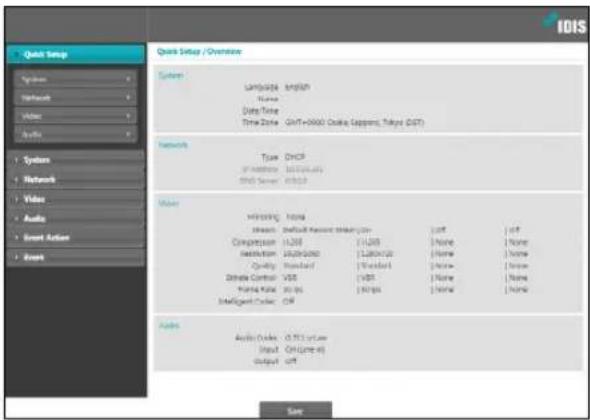Open the System section heading in overview
590x420 pixels.
coord(171,76)
